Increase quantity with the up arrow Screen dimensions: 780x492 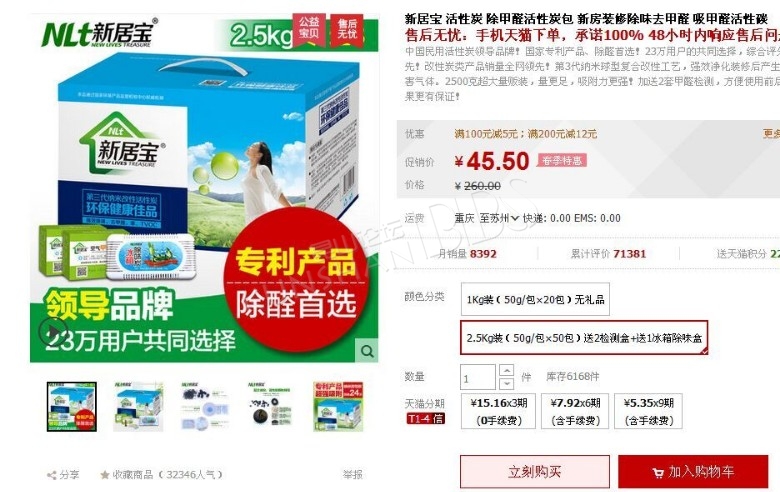506,371
